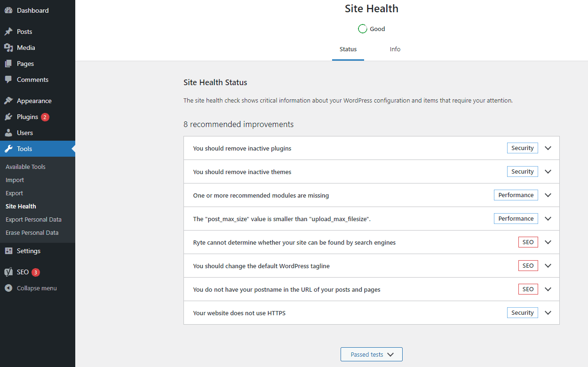Viewport: 588px width, 367px height.
Task: Click SEO badge on Ryte row
Action: [528, 242]
